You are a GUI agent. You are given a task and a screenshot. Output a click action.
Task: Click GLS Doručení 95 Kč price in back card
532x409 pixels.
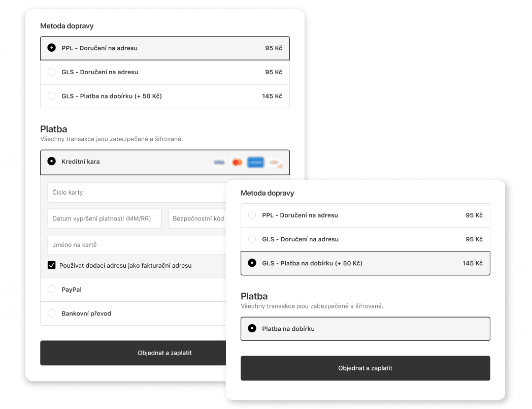274,72
